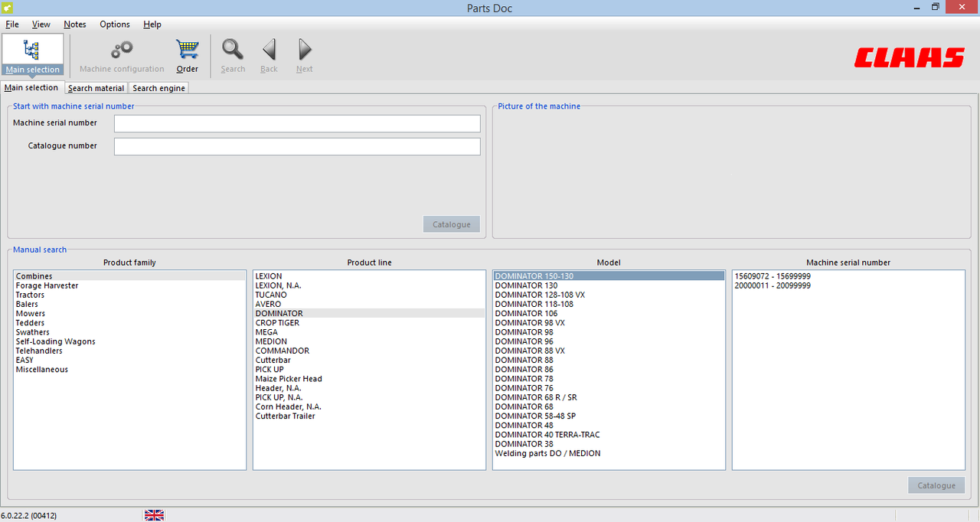Click the Parts Doc app title icon

pyautogui.click(x=8, y=7)
